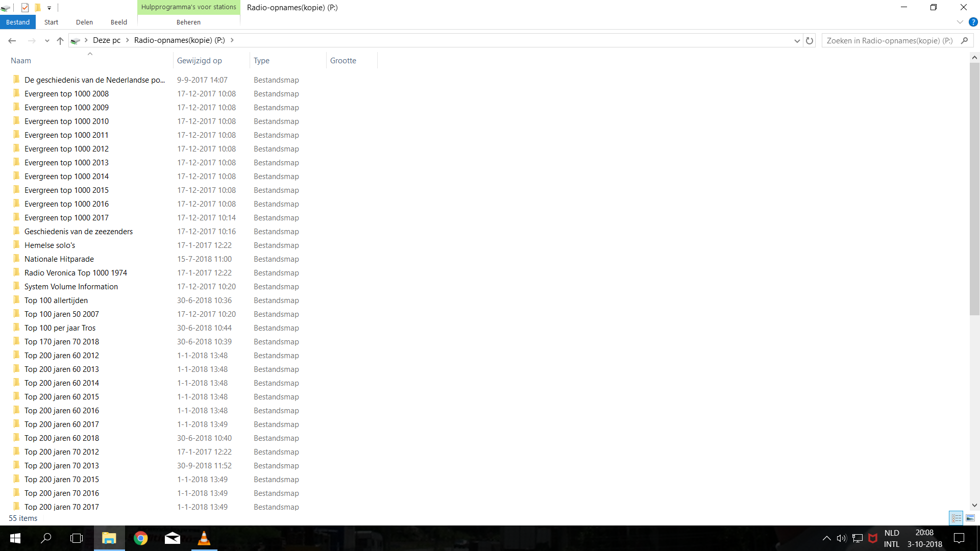Open VLC media player from taskbar
The image size is (980, 551).
coord(204,538)
